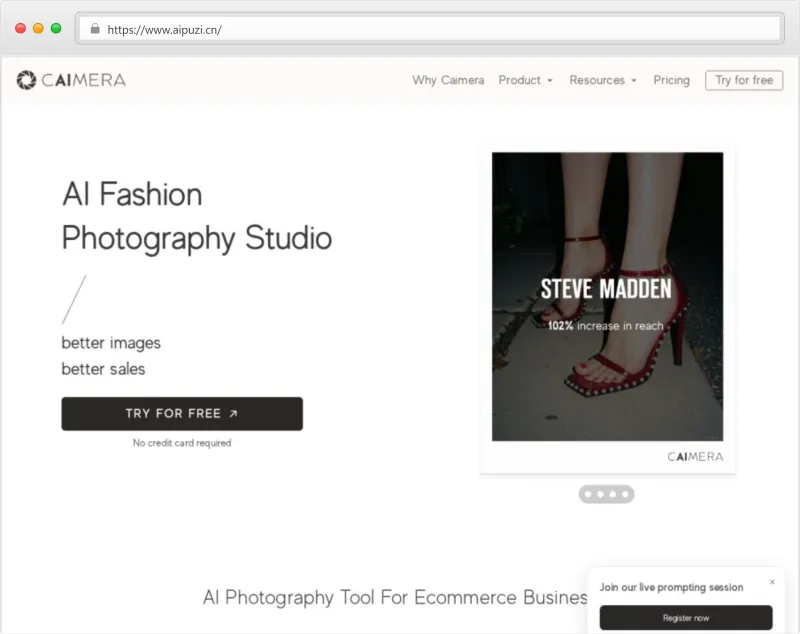Image resolution: width=800 pixels, height=634 pixels.
Task: Select the first carousel dot
Action: pos(587,494)
